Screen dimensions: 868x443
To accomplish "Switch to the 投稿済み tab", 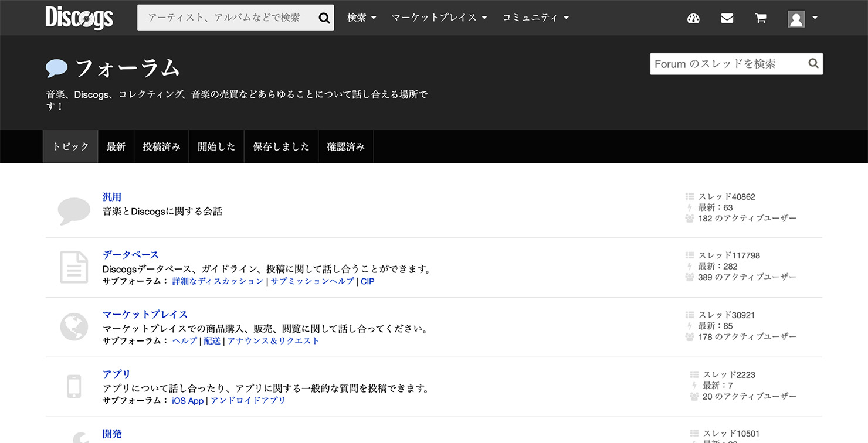I will (x=161, y=146).
